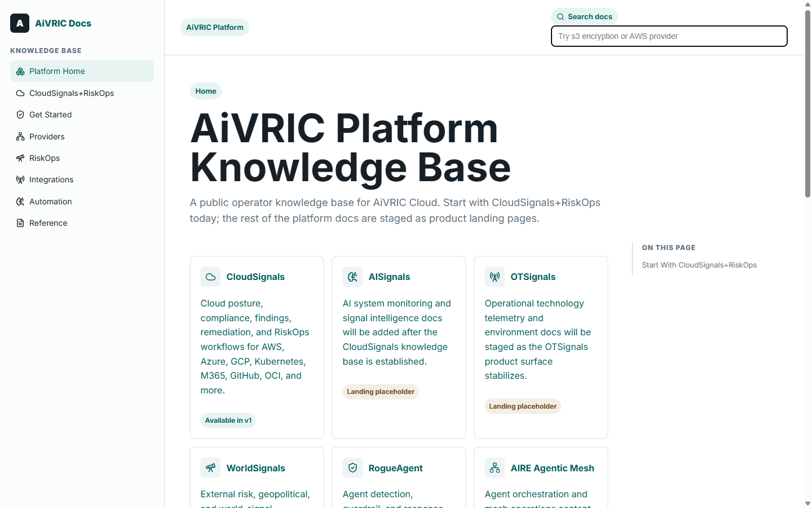Open the RiskOps section
This screenshot has height=508, width=812.
[x=82, y=158]
